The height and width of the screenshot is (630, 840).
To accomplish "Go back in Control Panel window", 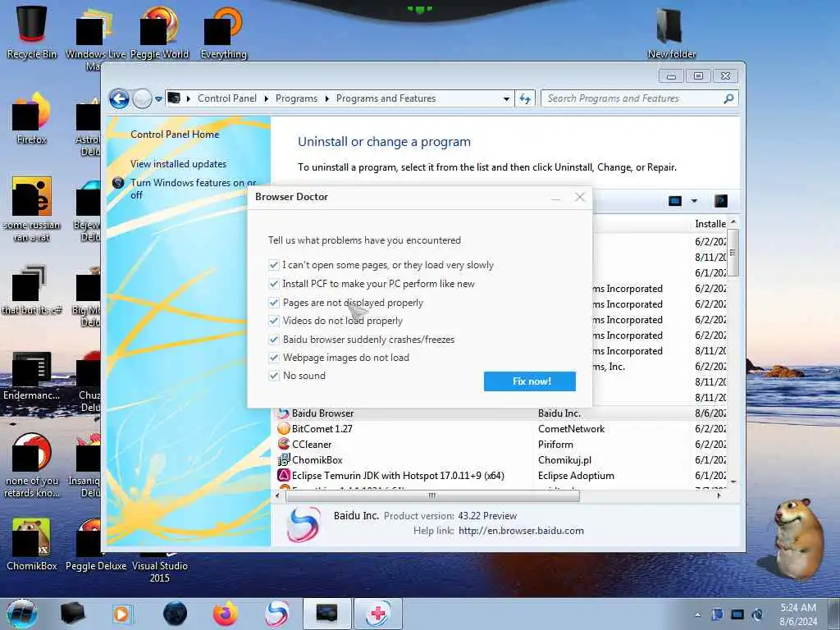I will tap(119, 99).
